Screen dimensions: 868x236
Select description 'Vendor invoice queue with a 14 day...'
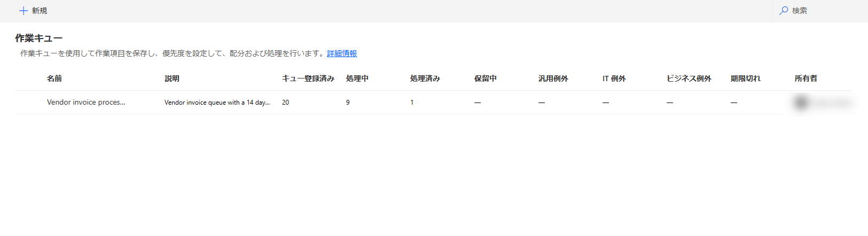tap(217, 103)
